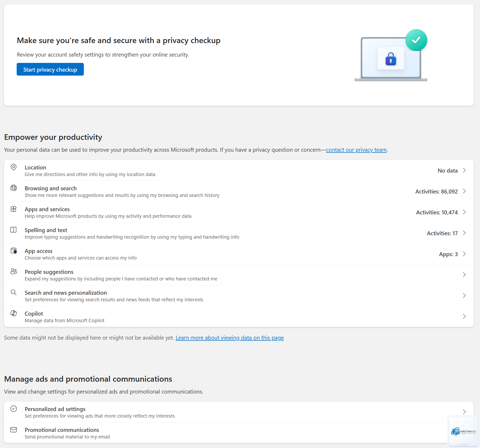Open the Browsing and search heading
Viewport: 480px width, 448px height.
(x=51, y=188)
